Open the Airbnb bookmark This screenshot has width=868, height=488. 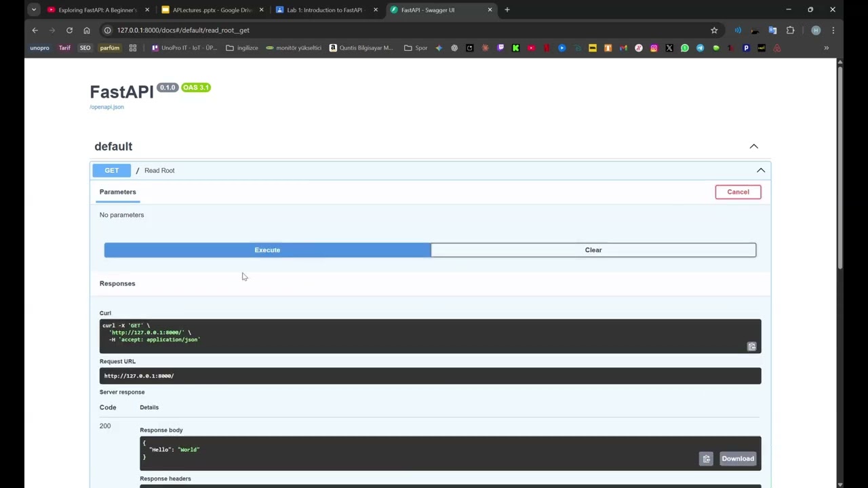tap(777, 48)
